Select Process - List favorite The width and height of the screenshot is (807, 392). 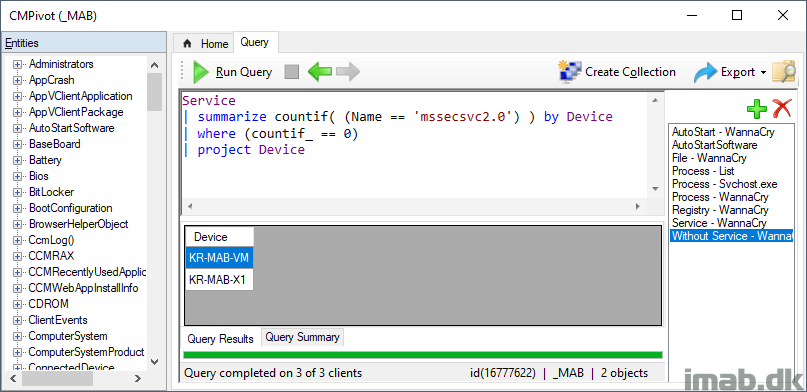pyautogui.click(x=703, y=171)
